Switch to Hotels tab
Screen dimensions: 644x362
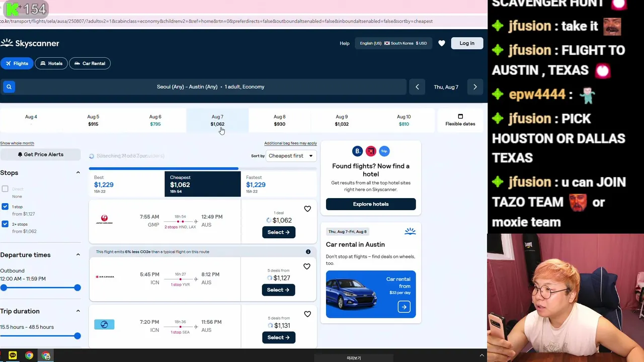(51, 63)
